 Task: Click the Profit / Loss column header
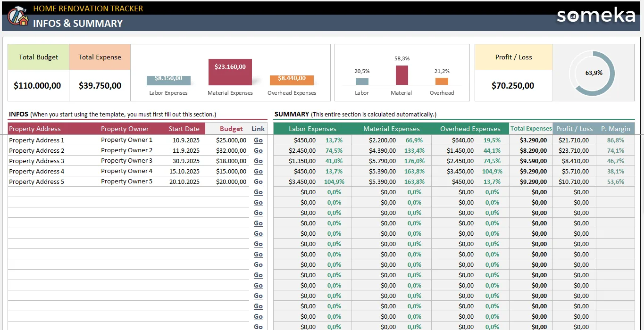click(575, 129)
